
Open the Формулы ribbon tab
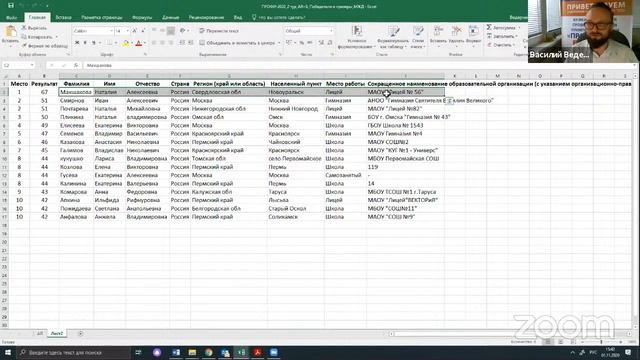142,18
